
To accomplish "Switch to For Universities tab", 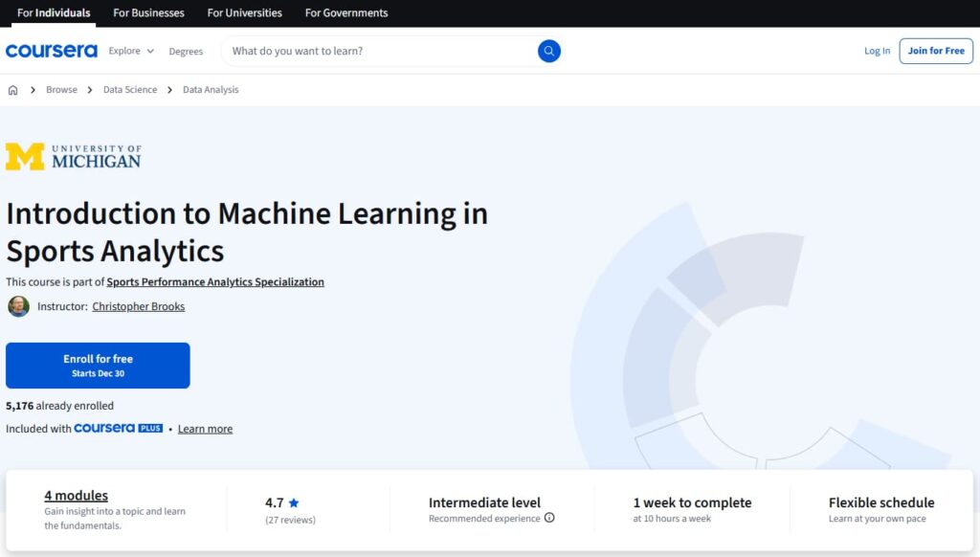I will point(244,12).
